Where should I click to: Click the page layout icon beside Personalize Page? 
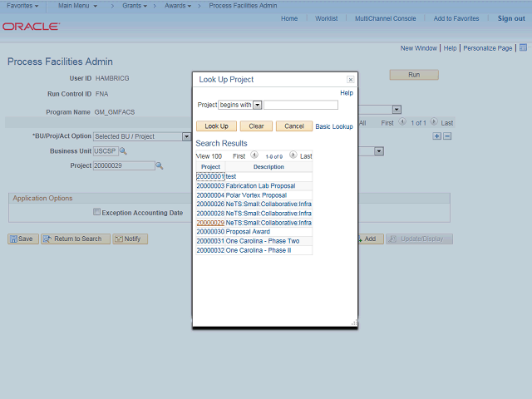pyautogui.click(x=523, y=47)
